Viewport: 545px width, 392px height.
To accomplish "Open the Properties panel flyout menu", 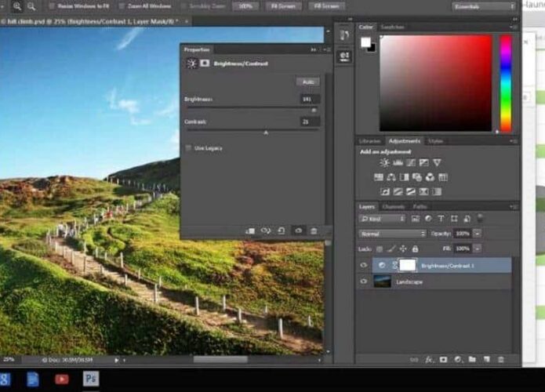I will coord(326,49).
